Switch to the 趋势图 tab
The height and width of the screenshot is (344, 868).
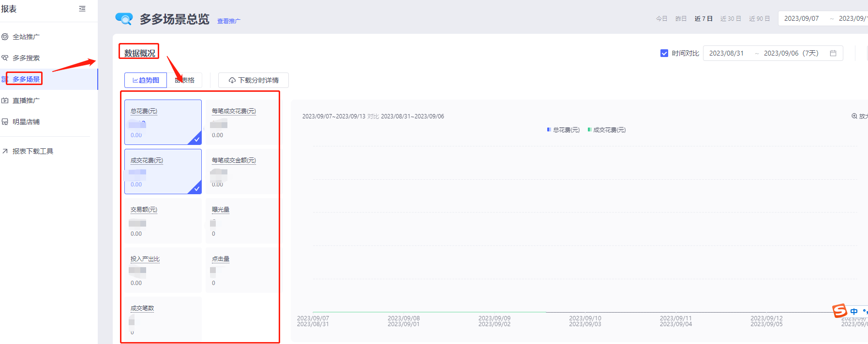coord(146,80)
